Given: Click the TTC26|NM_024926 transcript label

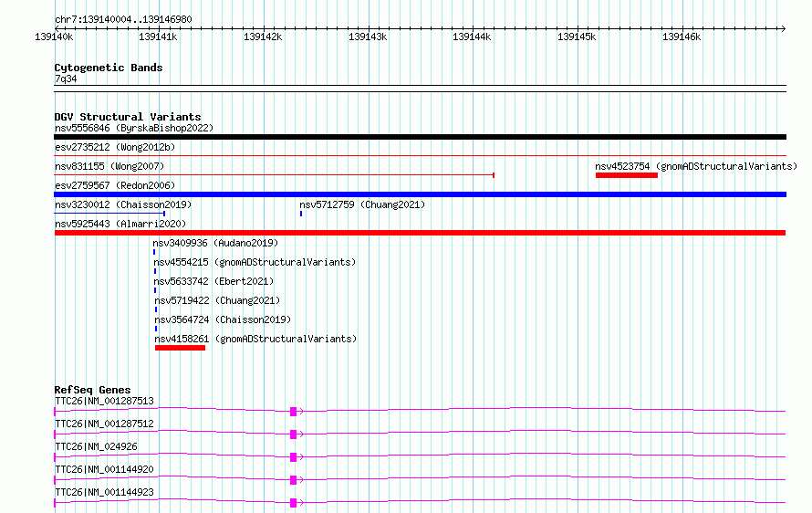Looking at the screenshot, I should [97, 446].
